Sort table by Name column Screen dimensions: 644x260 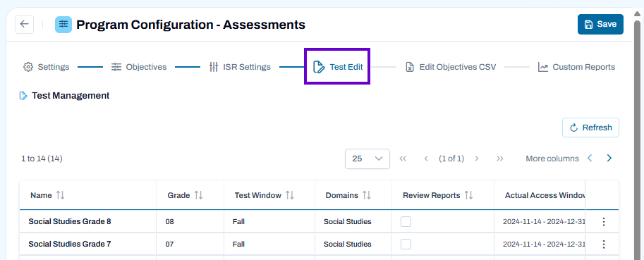[60, 196]
